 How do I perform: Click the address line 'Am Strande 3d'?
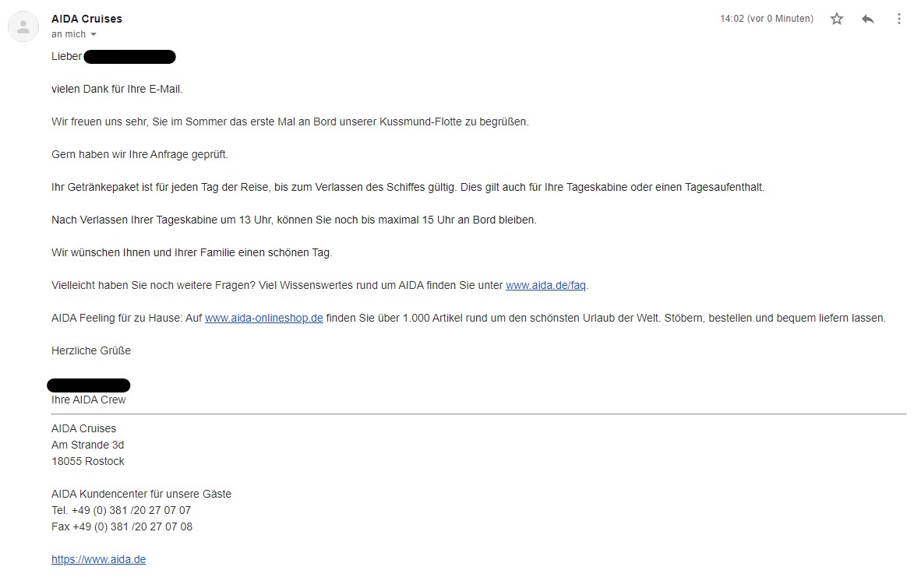point(87,445)
